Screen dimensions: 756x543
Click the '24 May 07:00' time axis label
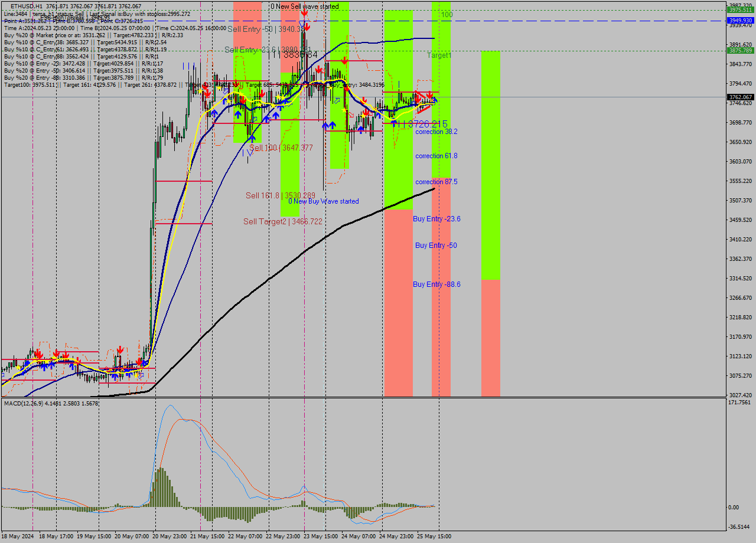pos(359,537)
